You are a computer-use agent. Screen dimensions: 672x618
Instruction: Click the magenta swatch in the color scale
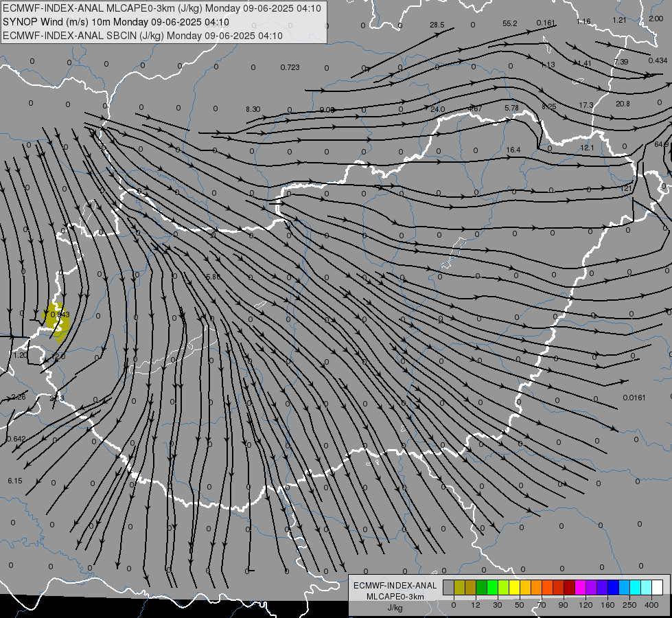point(581,587)
